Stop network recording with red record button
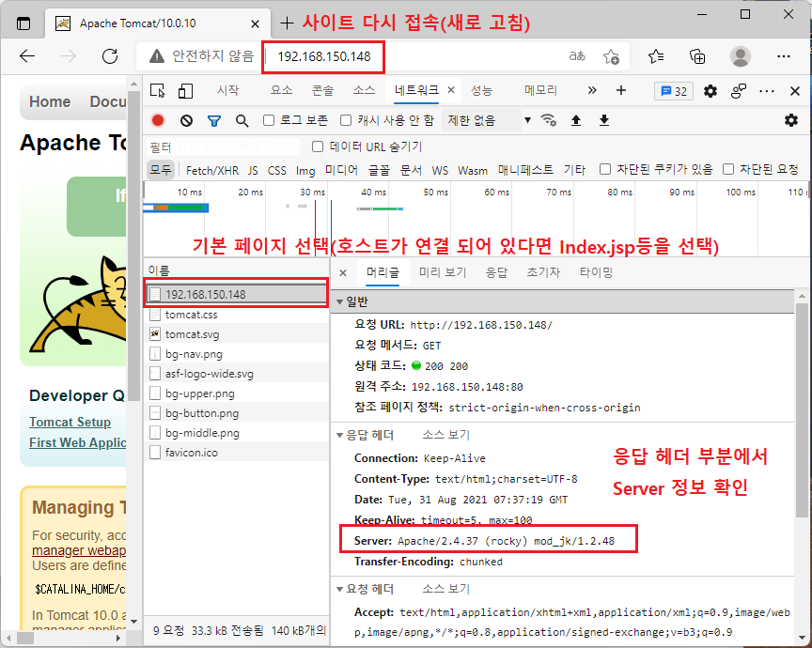This screenshot has width=812, height=648. click(x=158, y=120)
